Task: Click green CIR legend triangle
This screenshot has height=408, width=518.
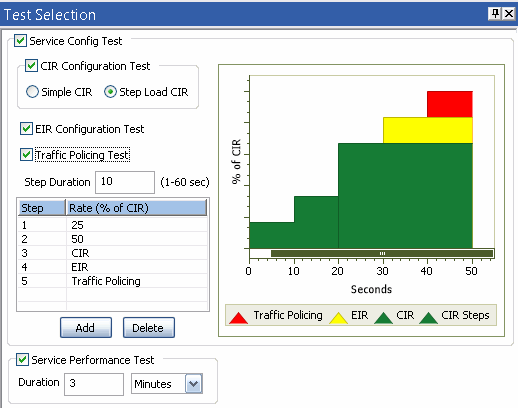Action: click(383, 318)
